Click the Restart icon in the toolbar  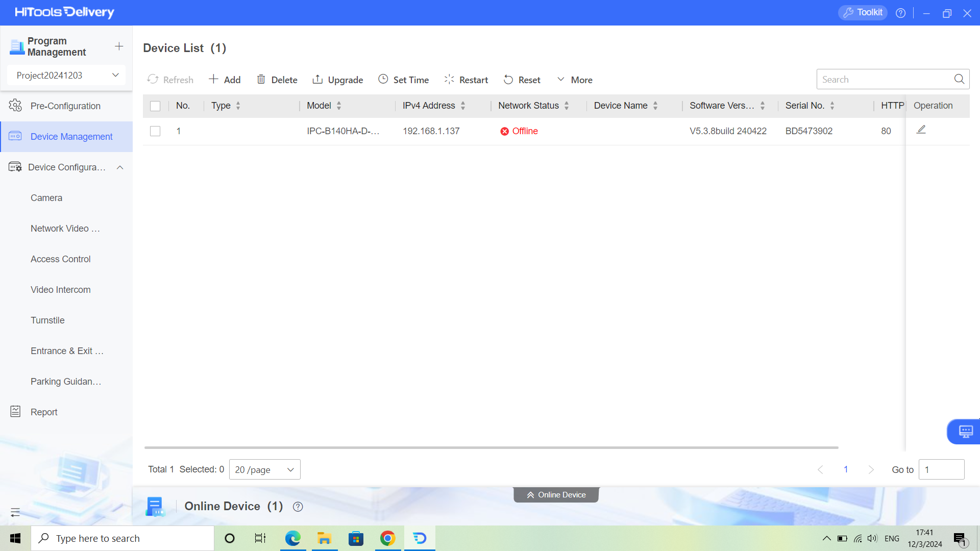(449, 79)
